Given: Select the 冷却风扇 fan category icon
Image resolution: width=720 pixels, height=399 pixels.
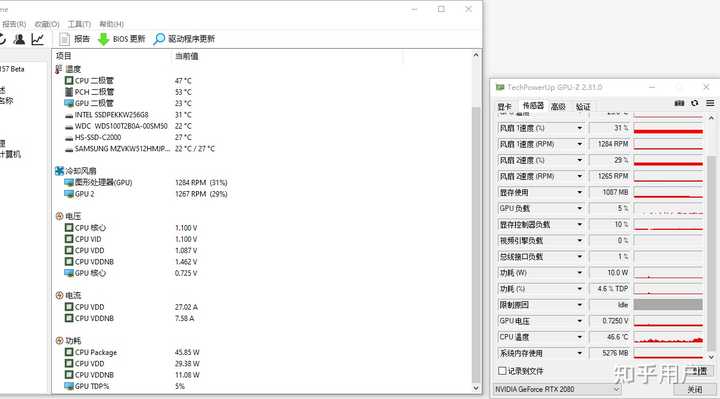Looking at the screenshot, I should (59, 171).
